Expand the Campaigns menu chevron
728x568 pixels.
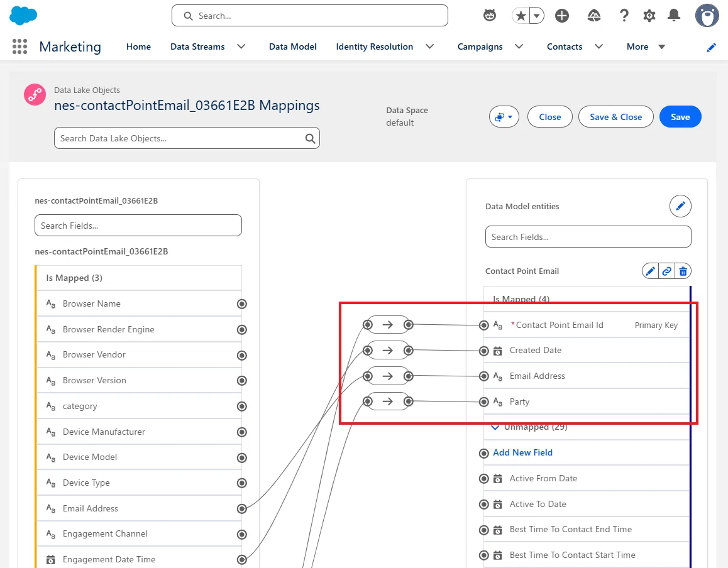coord(519,46)
